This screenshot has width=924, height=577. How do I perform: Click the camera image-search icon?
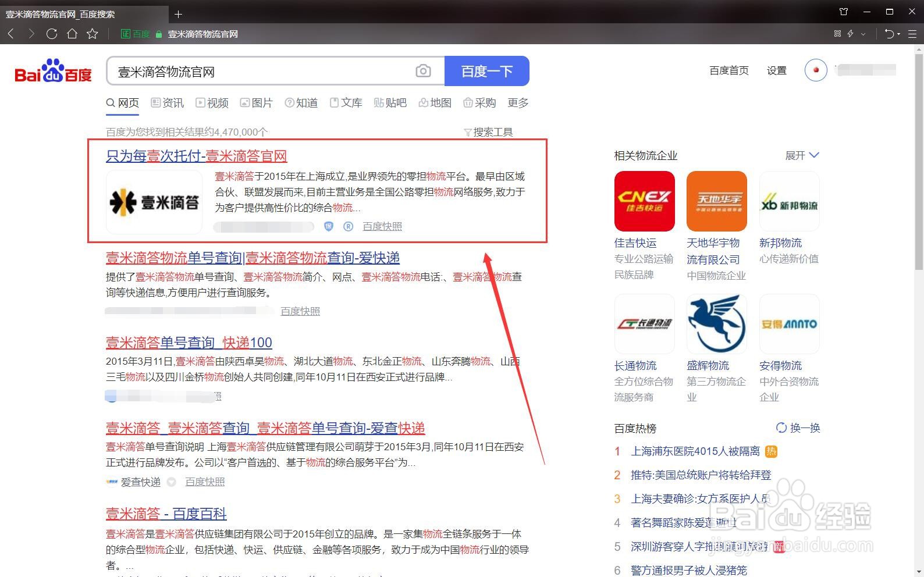[x=423, y=71]
